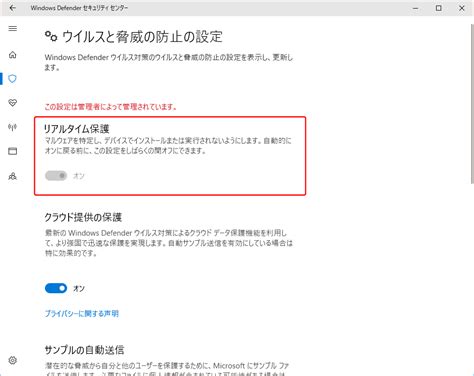Click the サンプルの自動送信 heading
Image resolution: width=474 pixels, height=376 pixels.
tap(84, 350)
